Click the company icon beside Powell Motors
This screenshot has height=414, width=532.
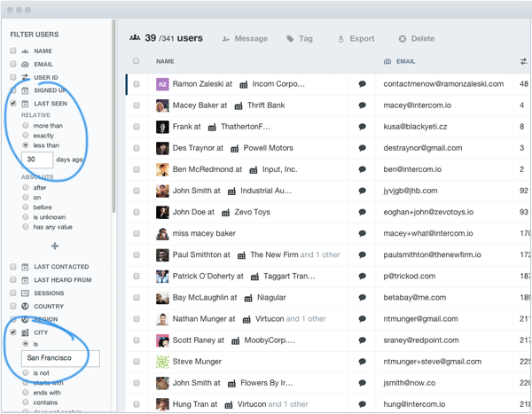(234, 149)
